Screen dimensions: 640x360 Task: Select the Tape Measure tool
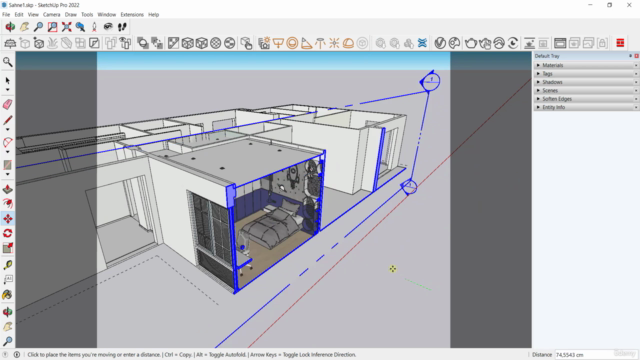[7, 265]
